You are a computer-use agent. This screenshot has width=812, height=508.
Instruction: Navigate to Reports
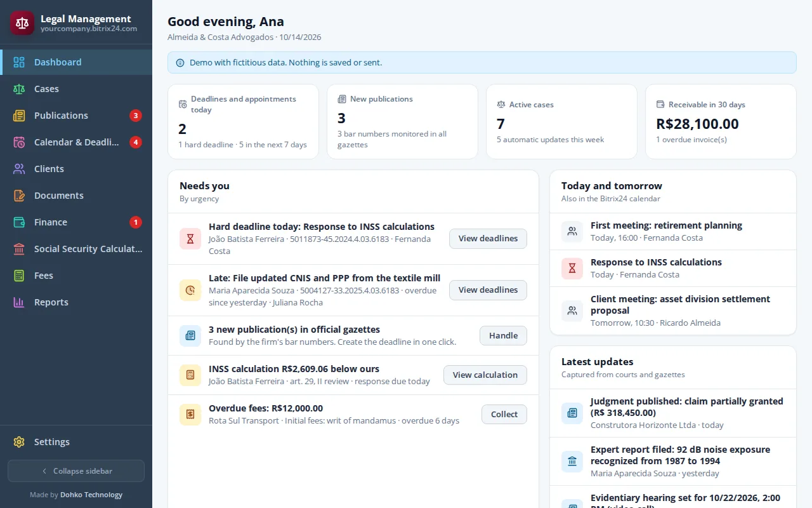(x=76, y=302)
